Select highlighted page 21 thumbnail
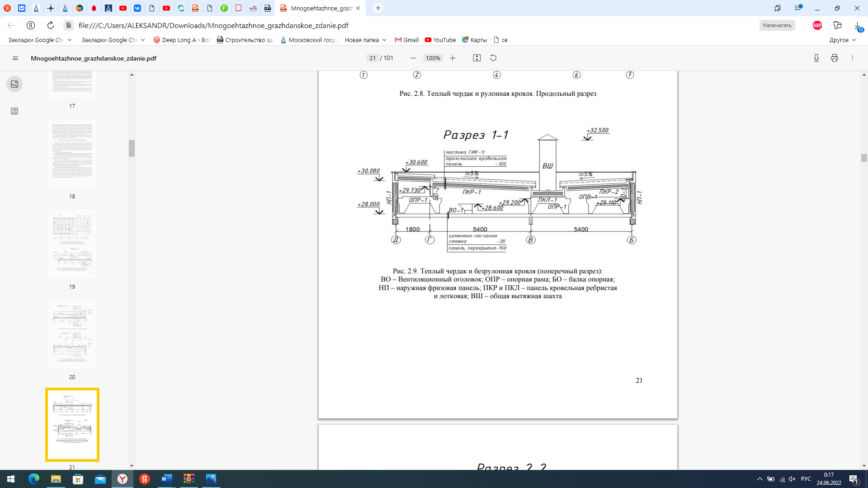Screen dimensions: 868x488 [72, 425]
